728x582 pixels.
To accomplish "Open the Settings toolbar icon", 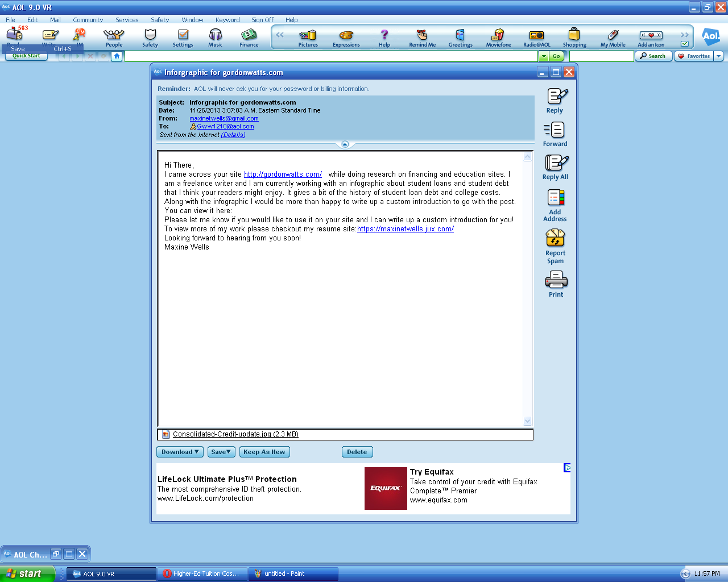I will (183, 38).
